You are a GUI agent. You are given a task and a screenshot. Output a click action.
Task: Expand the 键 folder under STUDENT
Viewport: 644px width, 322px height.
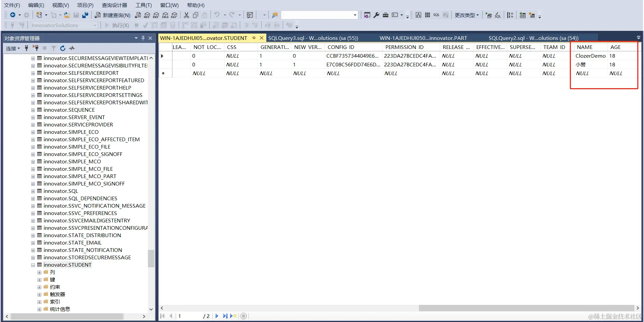[x=40, y=280]
